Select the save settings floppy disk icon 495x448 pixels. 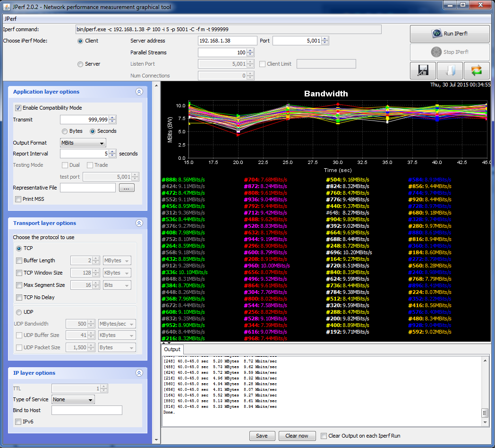[422, 70]
